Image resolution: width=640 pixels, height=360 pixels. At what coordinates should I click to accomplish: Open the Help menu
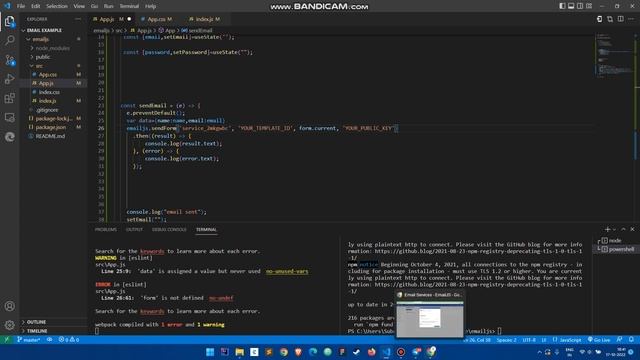coord(150,6)
